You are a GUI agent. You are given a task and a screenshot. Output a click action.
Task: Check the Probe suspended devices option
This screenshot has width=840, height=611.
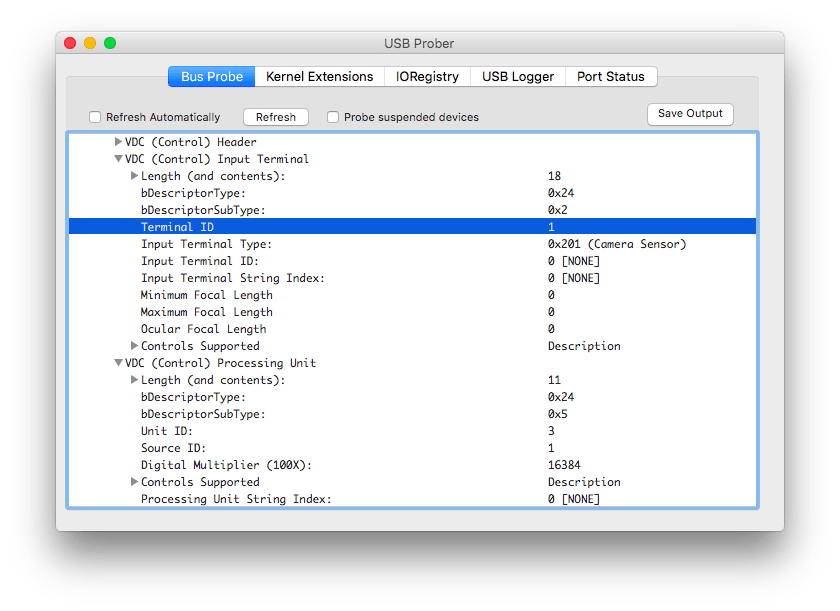pos(333,117)
